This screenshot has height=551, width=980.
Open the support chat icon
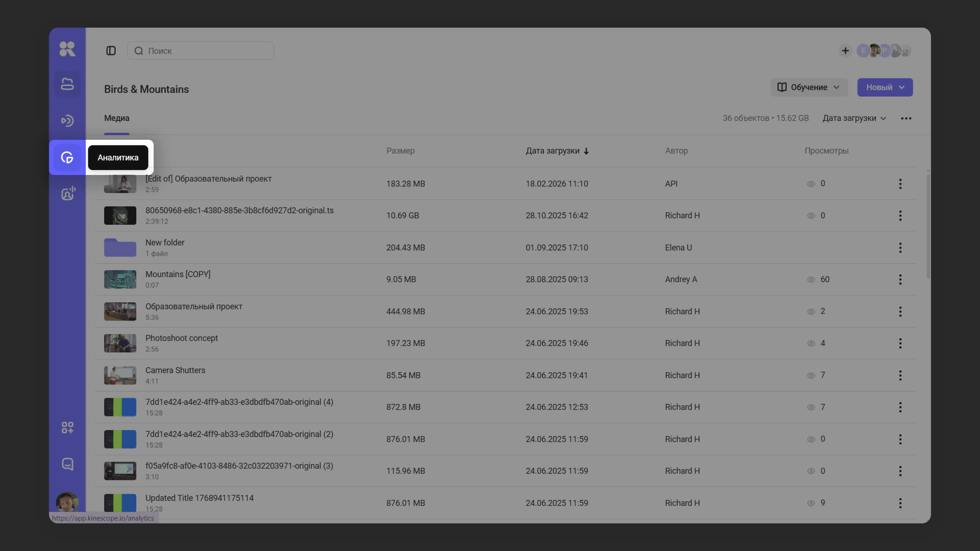[67, 464]
